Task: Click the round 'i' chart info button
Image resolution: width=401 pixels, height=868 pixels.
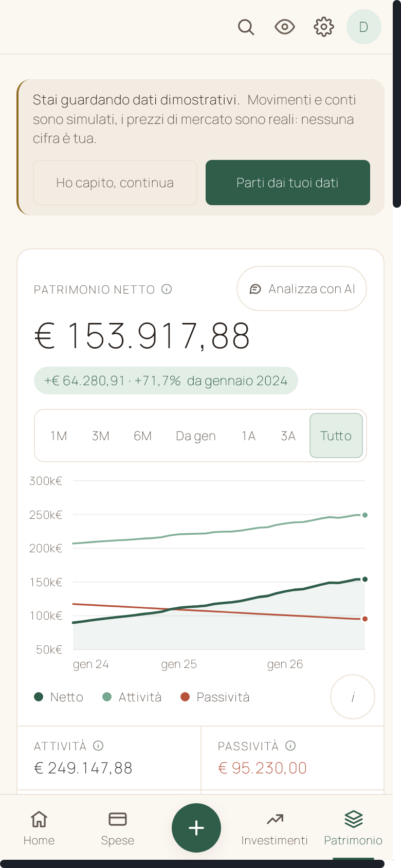Action: (353, 697)
